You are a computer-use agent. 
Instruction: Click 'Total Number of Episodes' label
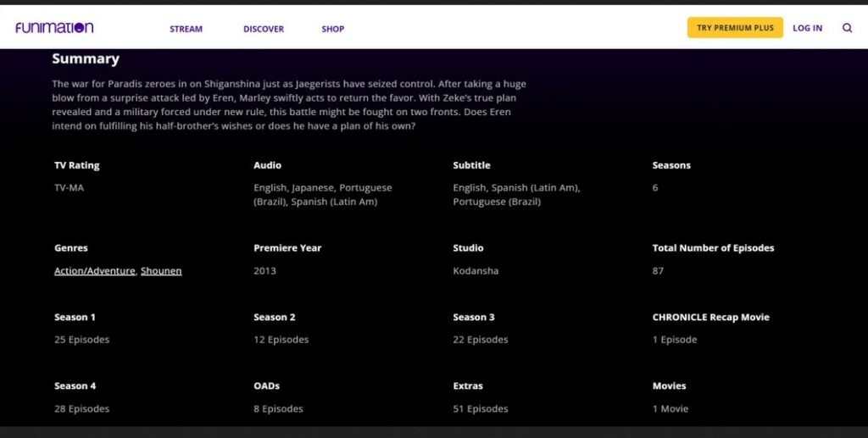713,248
